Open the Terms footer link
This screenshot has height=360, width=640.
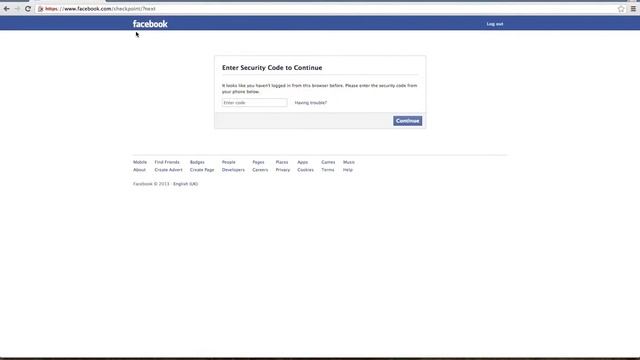pos(328,170)
